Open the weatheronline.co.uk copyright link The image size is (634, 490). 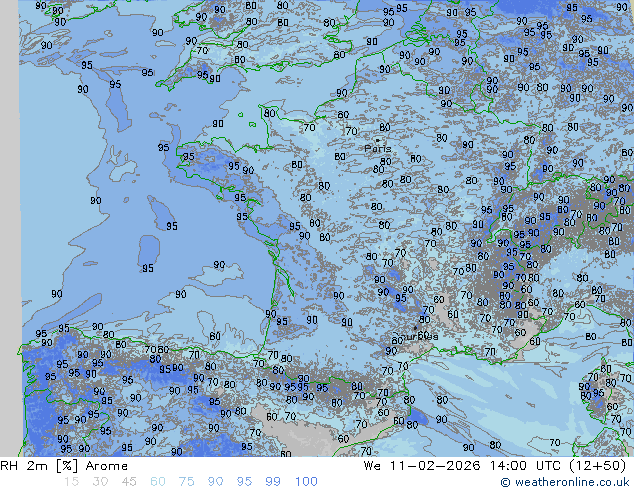coord(565,482)
